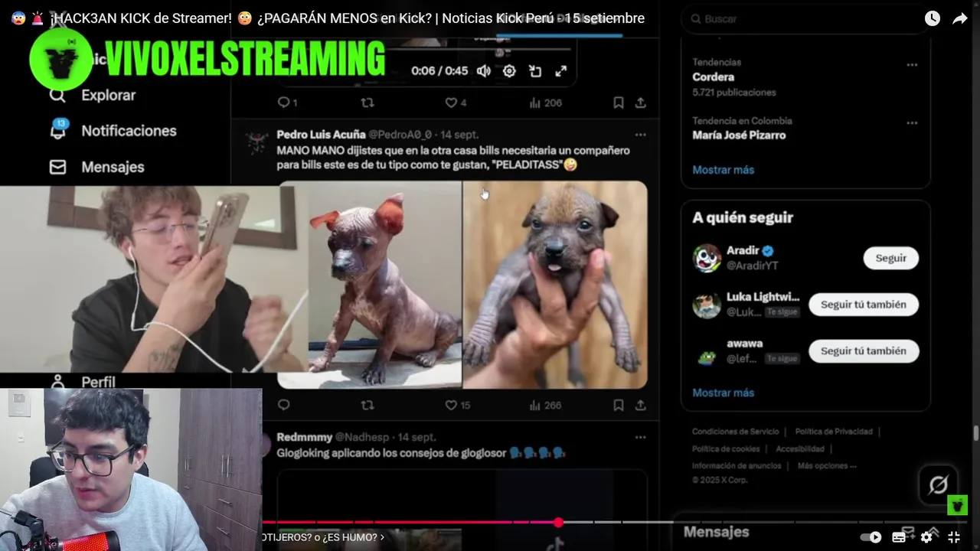
Task: Open embedded tweet video settings gear
Action: pos(509,70)
